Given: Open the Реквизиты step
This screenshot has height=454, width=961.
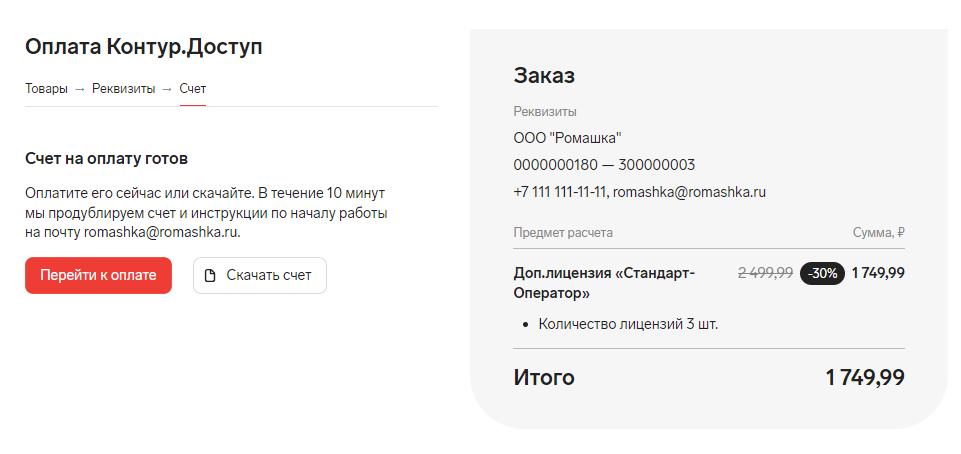Looking at the screenshot, I should tap(124, 88).
